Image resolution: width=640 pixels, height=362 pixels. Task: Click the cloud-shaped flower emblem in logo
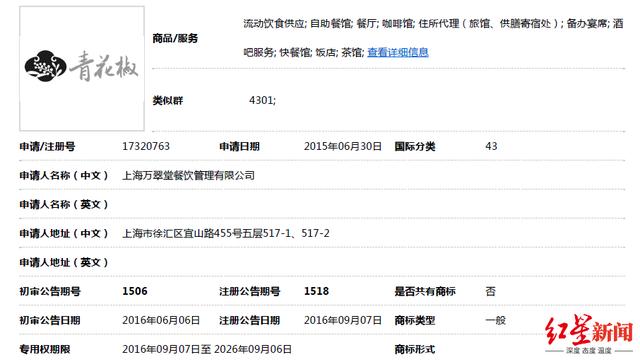click(45, 66)
